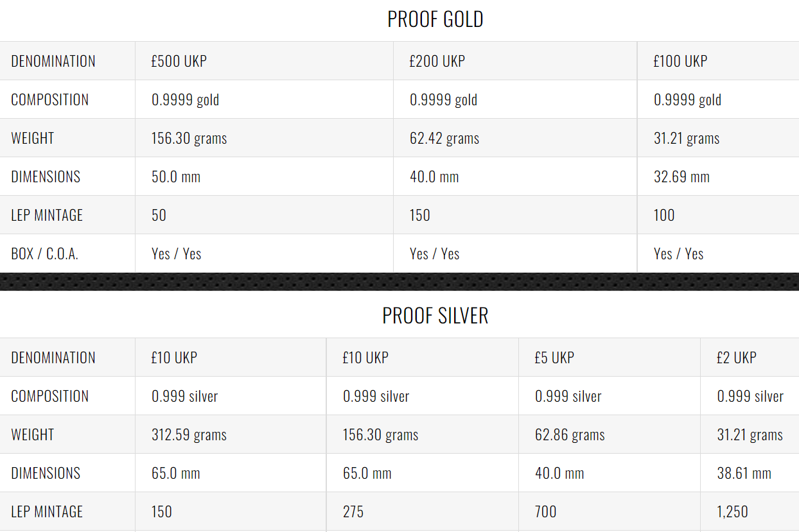Screen dimensions: 799x532
Task: Click the 62.86 grams weight value
Action: coord(570,435)
